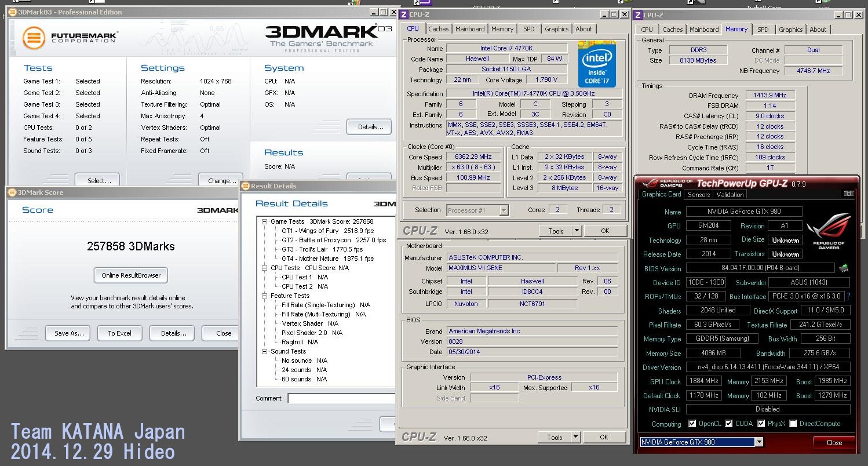Viewport: 868px width, 466px height.
Task: Open the Selection Processor #1 combo box
Action: pyautogui.click(x=477, y=210)
